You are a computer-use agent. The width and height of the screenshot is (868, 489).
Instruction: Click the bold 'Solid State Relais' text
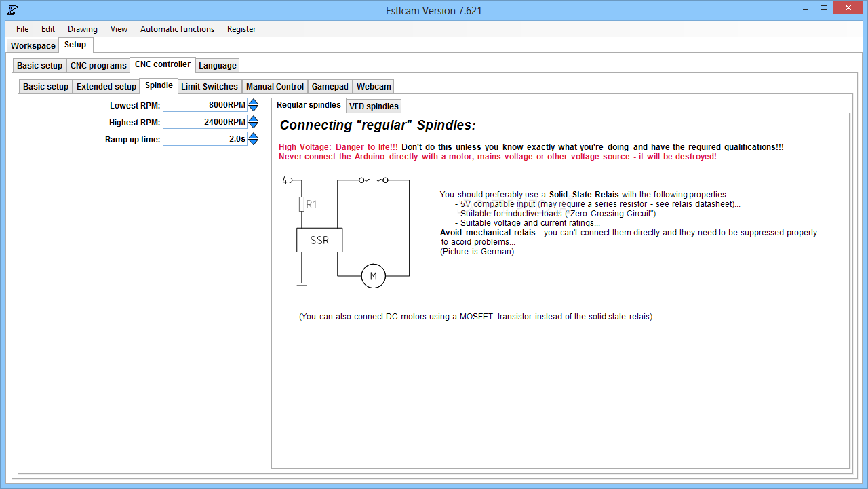tap(584, 195)
